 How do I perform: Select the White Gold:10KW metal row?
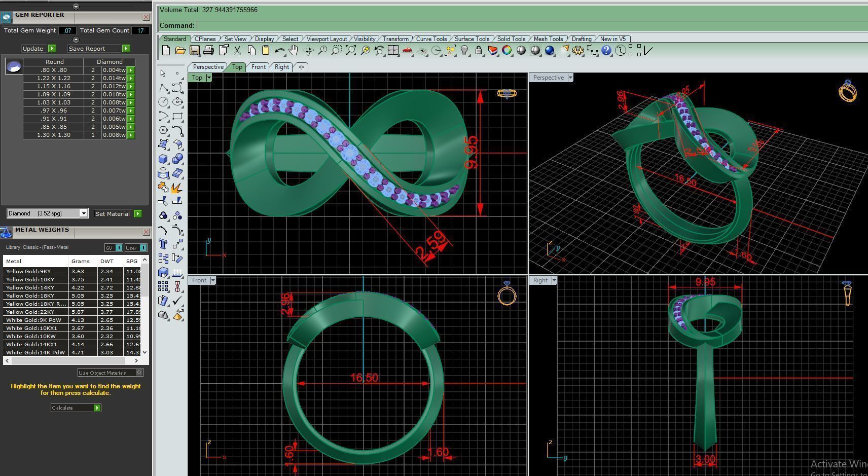(x=72, y=336)
